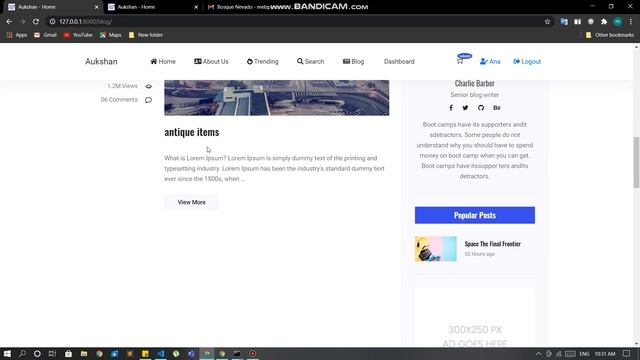Viewport: 640px width, 360px height.
Task: Open the Gmail bookmark
Action: 45,35
